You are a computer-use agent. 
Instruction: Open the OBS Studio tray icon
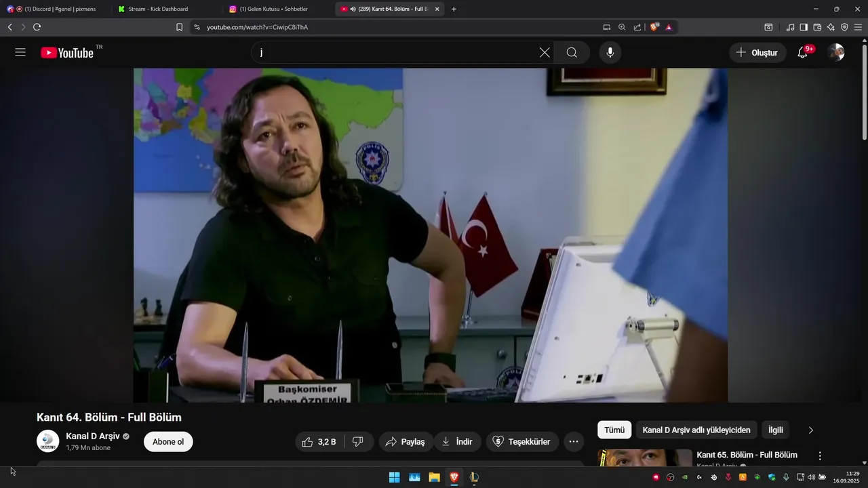[671, 477]
